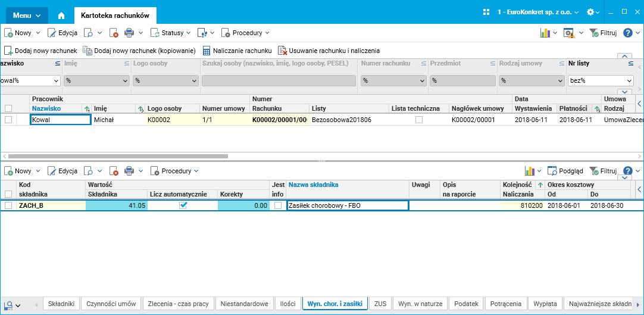Click upper Filtruj button
The height and width of the screenshot is (315, 644).
pyautogui.click(x=603, y=33)
